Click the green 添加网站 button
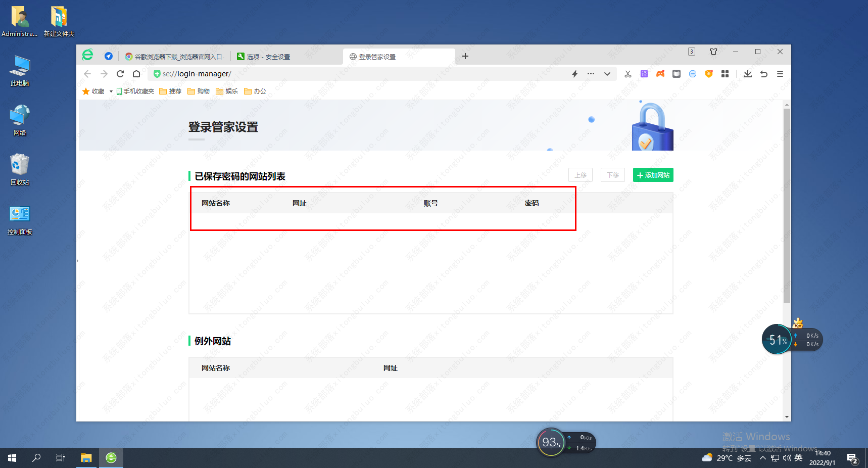868x468 pixels. tap(653, 175)
